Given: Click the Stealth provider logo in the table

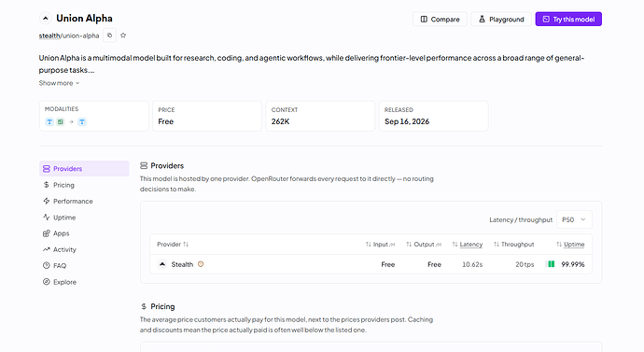Looking at the screenshot, I should [x=162, y=264].
